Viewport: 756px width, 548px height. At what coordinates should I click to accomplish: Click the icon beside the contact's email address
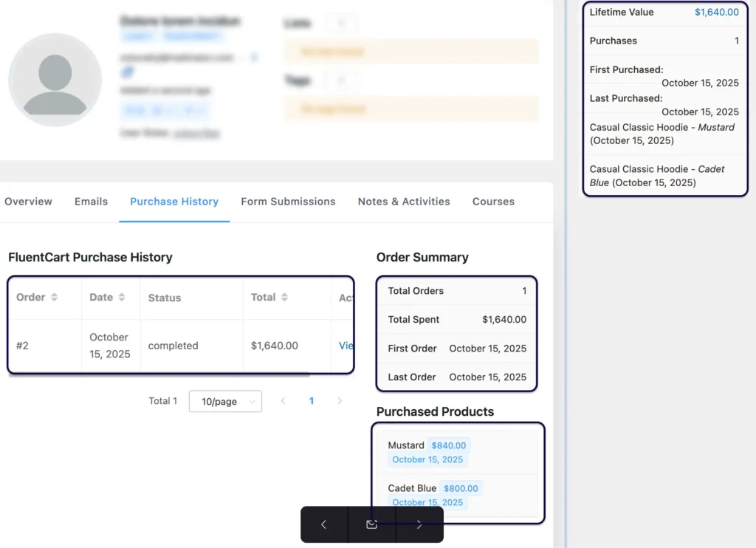254,57
